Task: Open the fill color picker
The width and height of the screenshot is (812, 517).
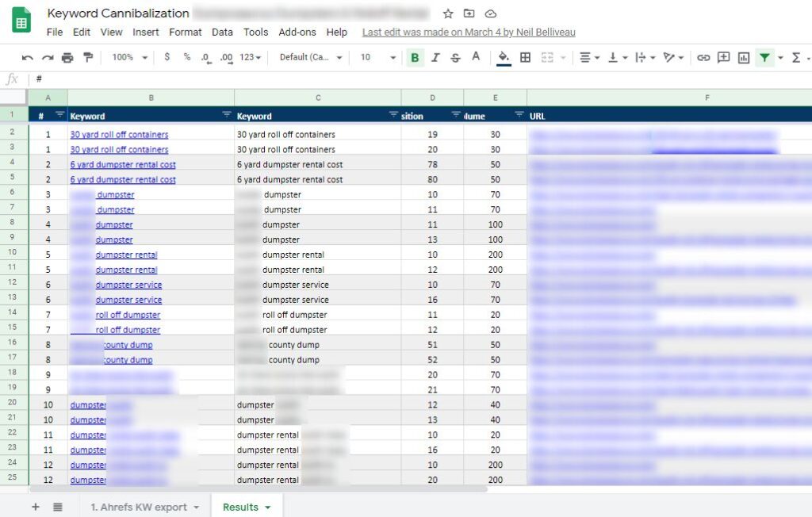Action: point(504,58)
